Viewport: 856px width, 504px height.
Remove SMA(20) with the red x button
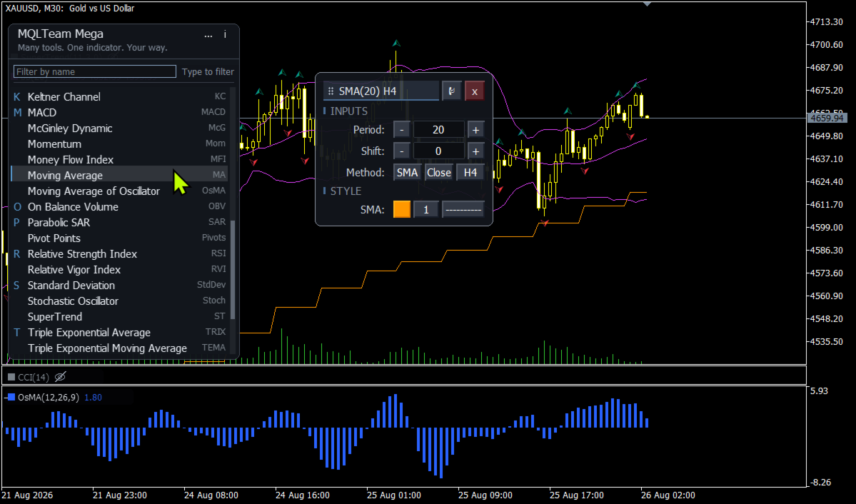click(x=474, y=91)
